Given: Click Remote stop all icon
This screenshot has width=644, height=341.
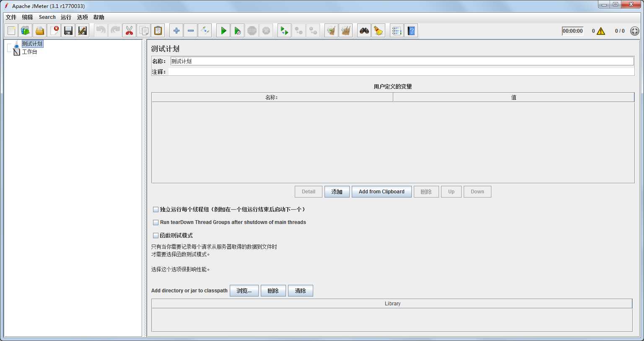Looking at the screenshot, I should point(299,31).
